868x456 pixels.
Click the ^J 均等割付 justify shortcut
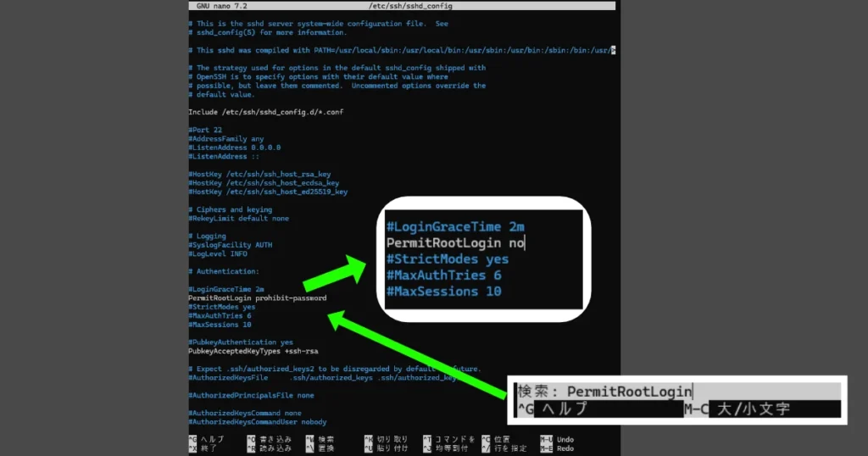click(x=445, y=448)
